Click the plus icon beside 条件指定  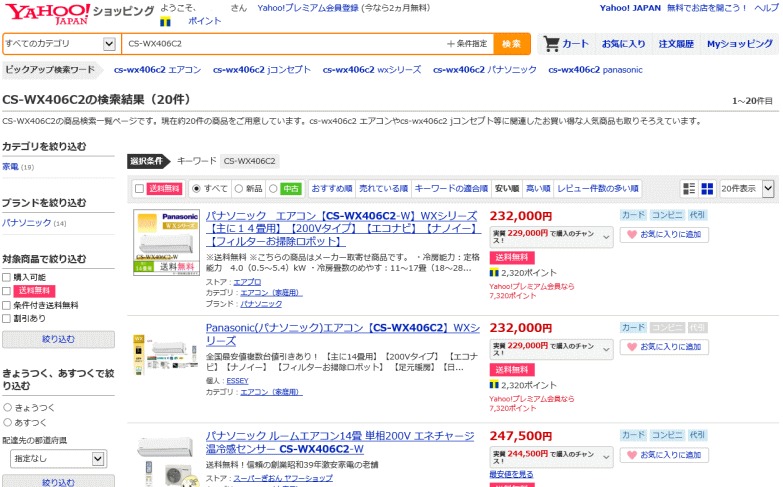[x=450, y=44]
